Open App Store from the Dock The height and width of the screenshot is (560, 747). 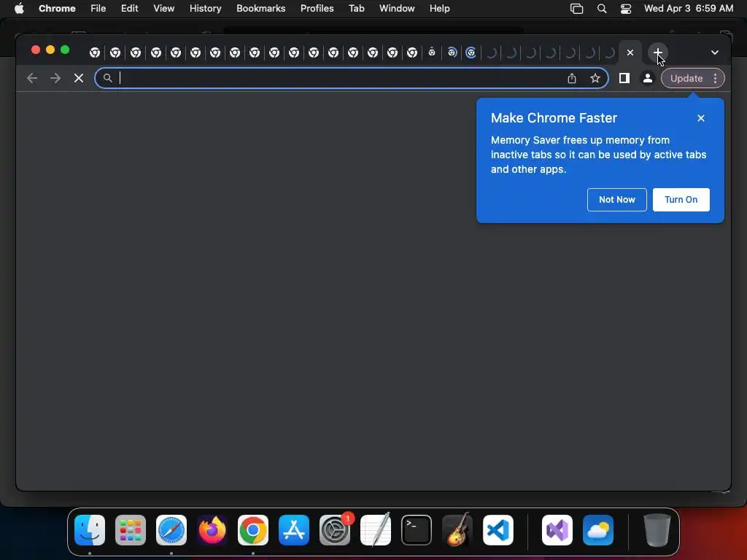(x=294, y=530)
